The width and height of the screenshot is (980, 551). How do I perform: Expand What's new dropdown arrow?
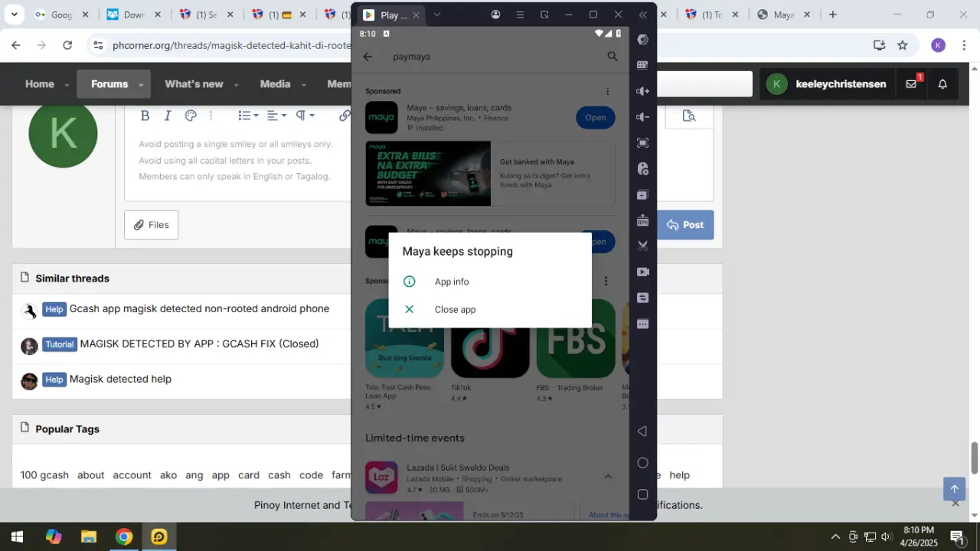click(236, 85)
